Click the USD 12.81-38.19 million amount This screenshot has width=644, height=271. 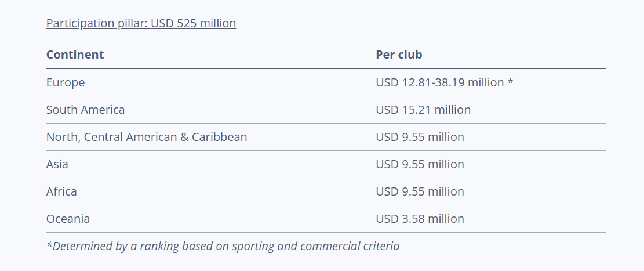[x=439, y=82]
